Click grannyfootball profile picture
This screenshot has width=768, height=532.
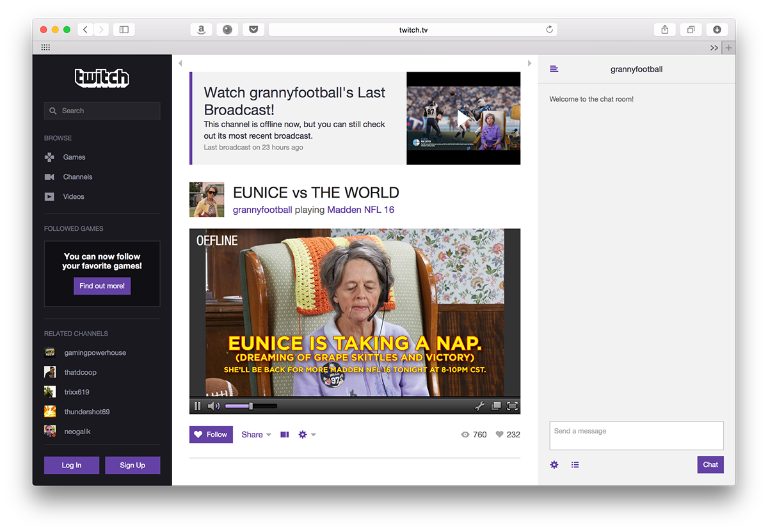207,199
